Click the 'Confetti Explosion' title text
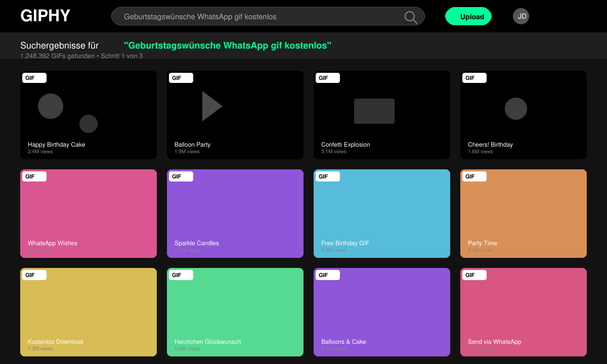The height and width of the screenshot is (364, 607). click(345, 145)
